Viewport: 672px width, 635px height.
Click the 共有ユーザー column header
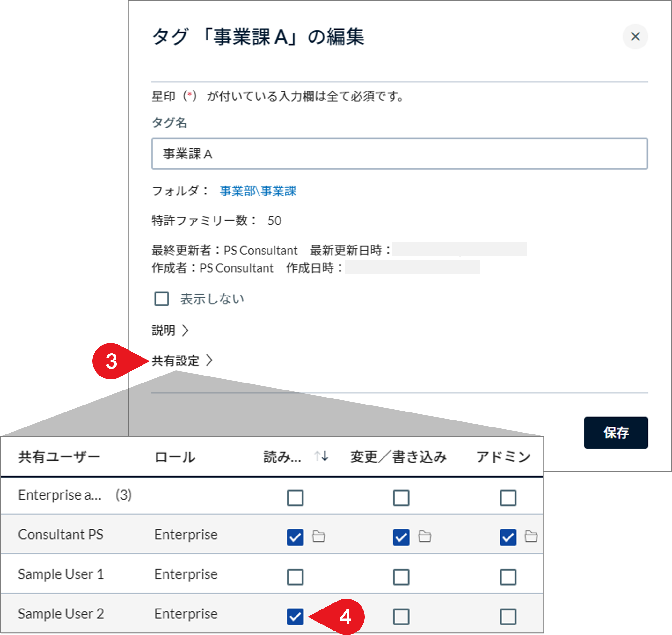(x=59, y=456)
